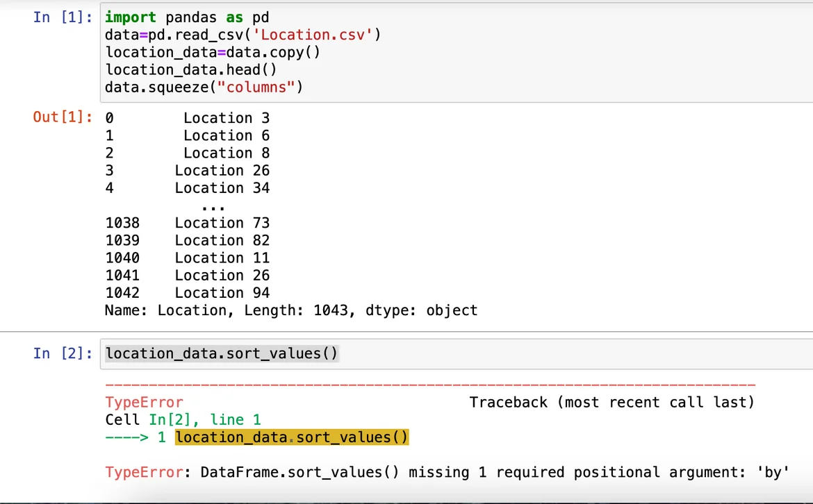Viewport: 813px width, 504px height.
Task: Click the 'import pandas as pd' code line
Action: point(187,17)
